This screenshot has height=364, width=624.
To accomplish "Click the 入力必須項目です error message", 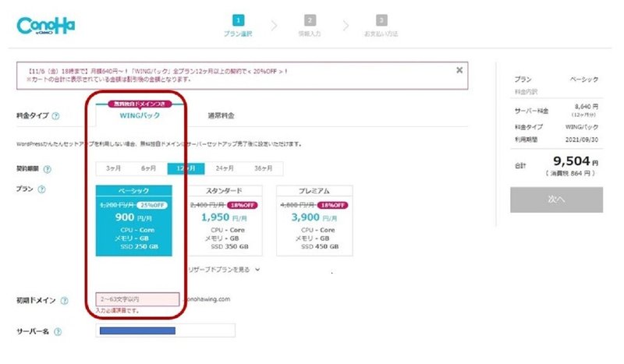I will pos(118,311).
